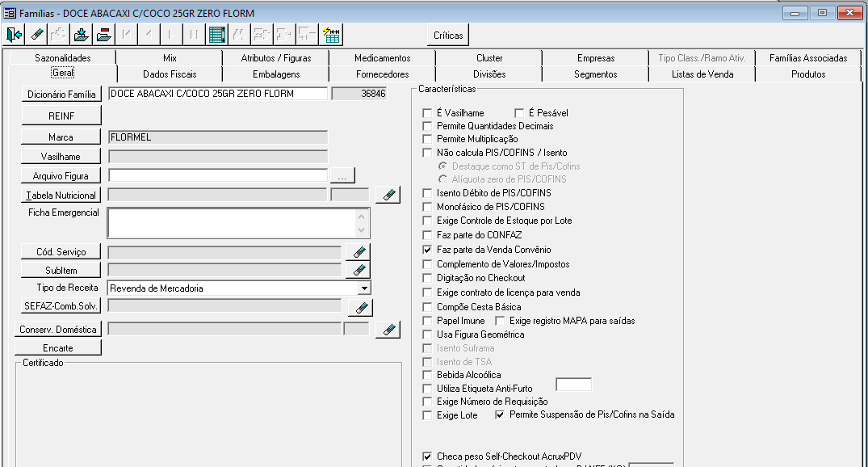The image size is (868, 467).
Task: Click the Anti-Furto etiqueta input box
Action: pos(573,385)
